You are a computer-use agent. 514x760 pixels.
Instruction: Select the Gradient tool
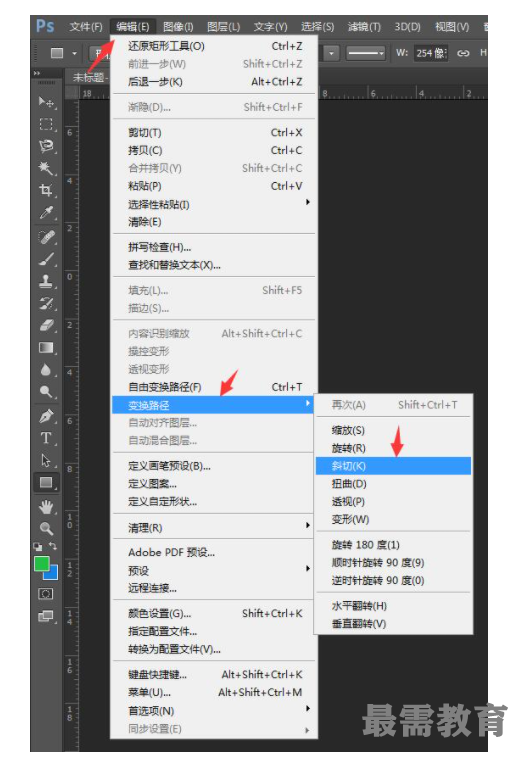pyautogui.click(x=47, y=348)
